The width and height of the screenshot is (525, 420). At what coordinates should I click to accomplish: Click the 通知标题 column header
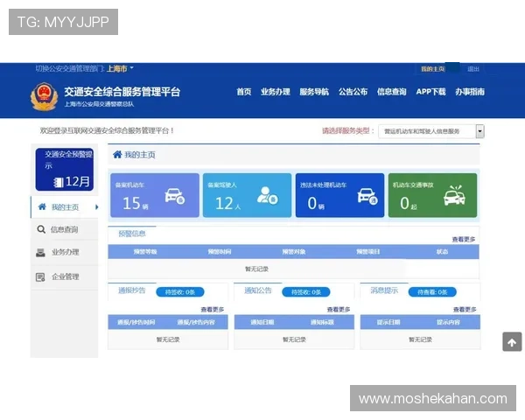click(322, 322)
